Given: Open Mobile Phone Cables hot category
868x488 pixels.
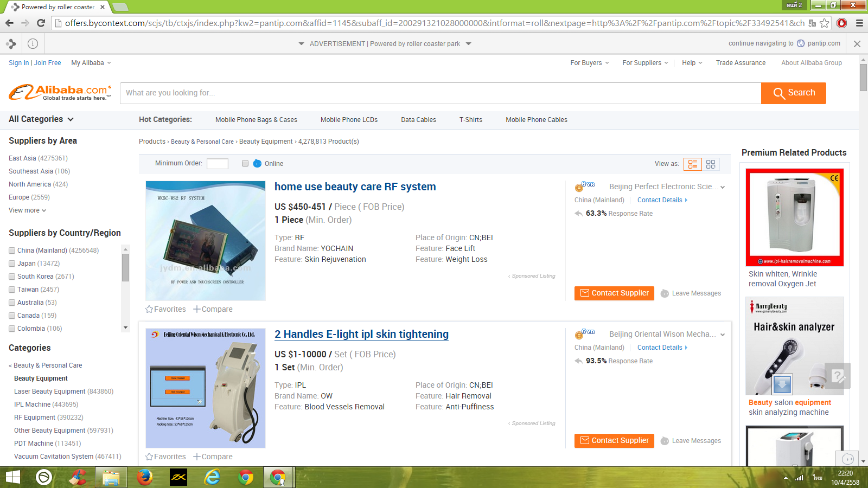Looking at the screenshot, I should [537, 120].
